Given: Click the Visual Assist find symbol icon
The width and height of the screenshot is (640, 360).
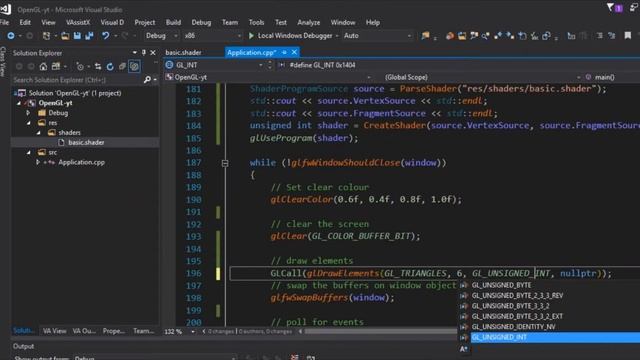Looking at the screenshot, I should tap(474, 36).
